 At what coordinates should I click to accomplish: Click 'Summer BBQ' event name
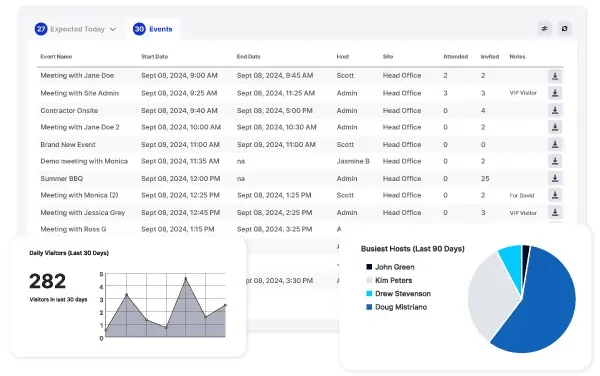click(x=62, y=178)
